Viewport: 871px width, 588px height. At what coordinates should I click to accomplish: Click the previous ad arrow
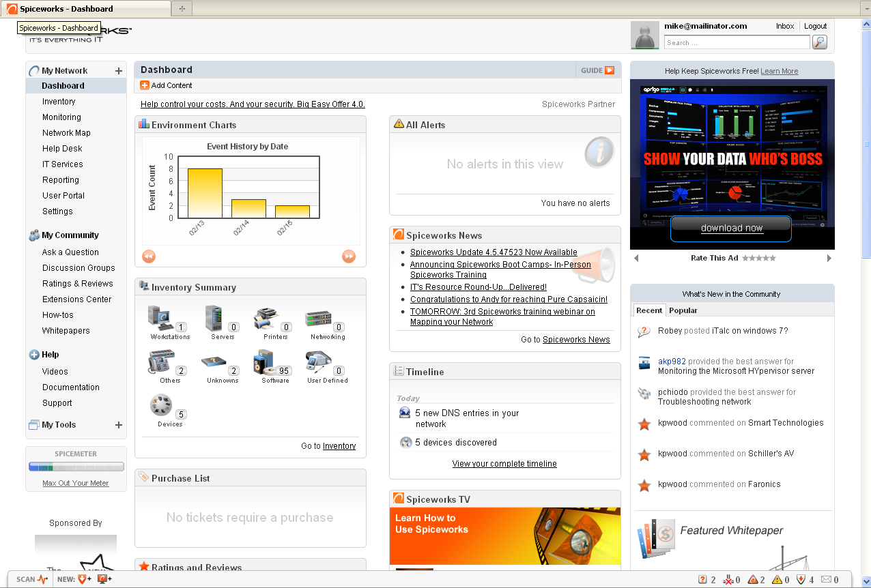point(636,259)
